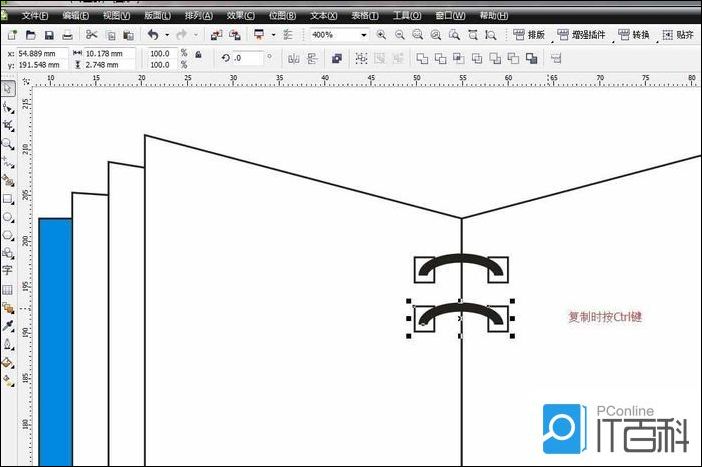The height and width of the screenshot is (467, 702).
Task: Open the 文件(F) menu
Action: 34,17
